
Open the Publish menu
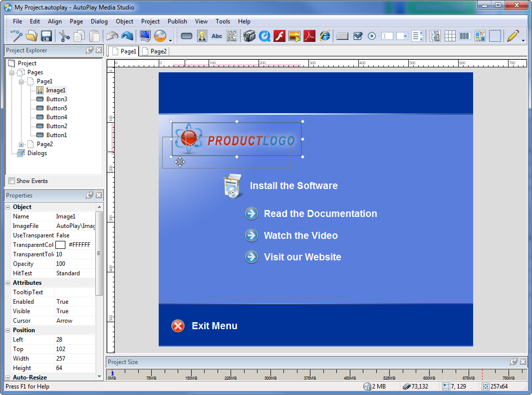(177, 21)
